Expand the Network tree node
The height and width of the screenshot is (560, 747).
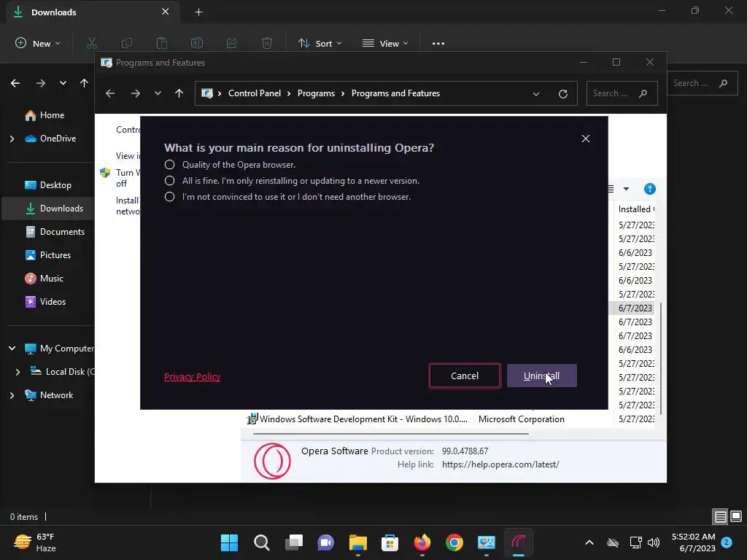[12, 395]
